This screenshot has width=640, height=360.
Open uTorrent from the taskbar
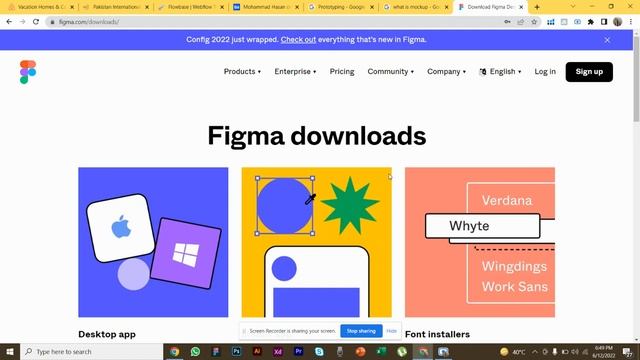pyautogui.click(x=402, y=351)
